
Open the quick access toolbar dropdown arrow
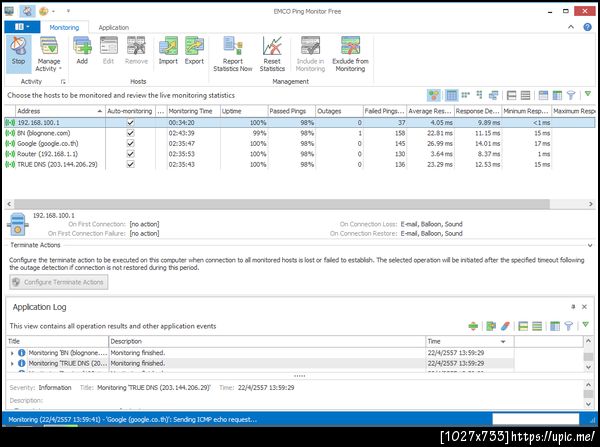68,11
